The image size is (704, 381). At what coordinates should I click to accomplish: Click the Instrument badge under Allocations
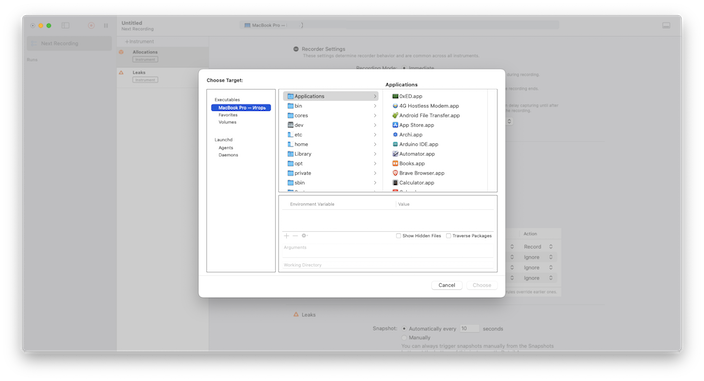pos(145,59)
